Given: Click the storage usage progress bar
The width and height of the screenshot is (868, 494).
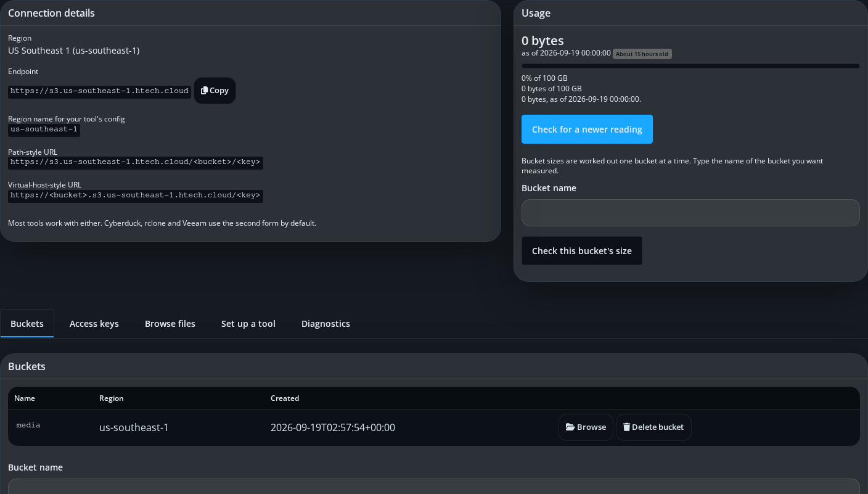Looking at the screenshot, I should click(x=690, y=66).
